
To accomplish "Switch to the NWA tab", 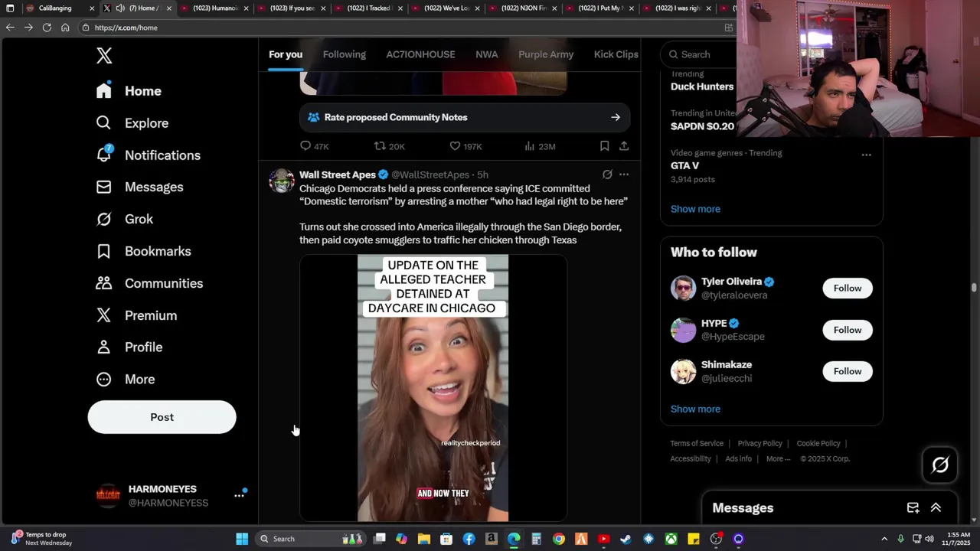I will pyautogui.click(x=487, y=54).
